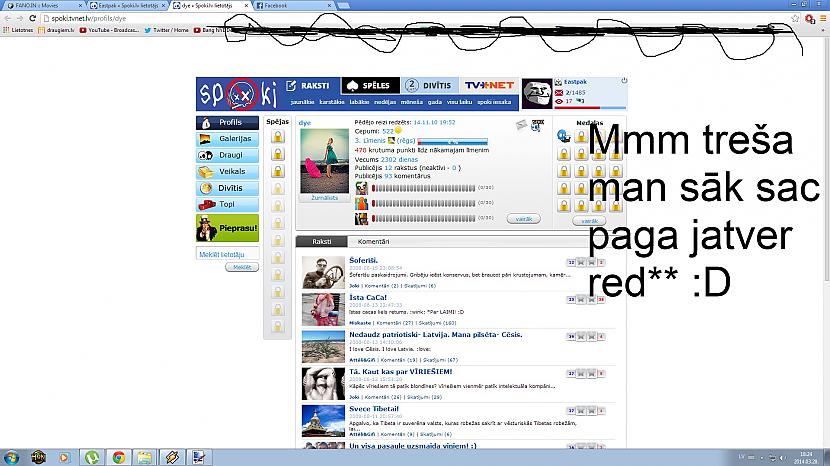The width and height of the screenshot is (830, 466).
Task: Click the level progress bar
Action: [453, 142]
